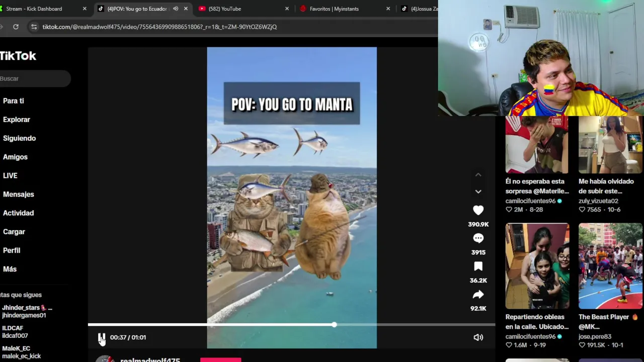Reload the page with the refresh icon
Viewport: 644px width, 362px height.
pos(16,27)
